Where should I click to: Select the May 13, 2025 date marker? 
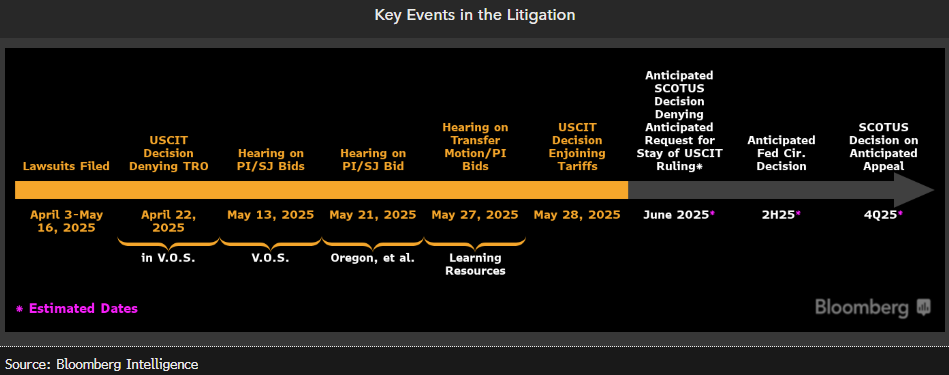pos(271,215)
